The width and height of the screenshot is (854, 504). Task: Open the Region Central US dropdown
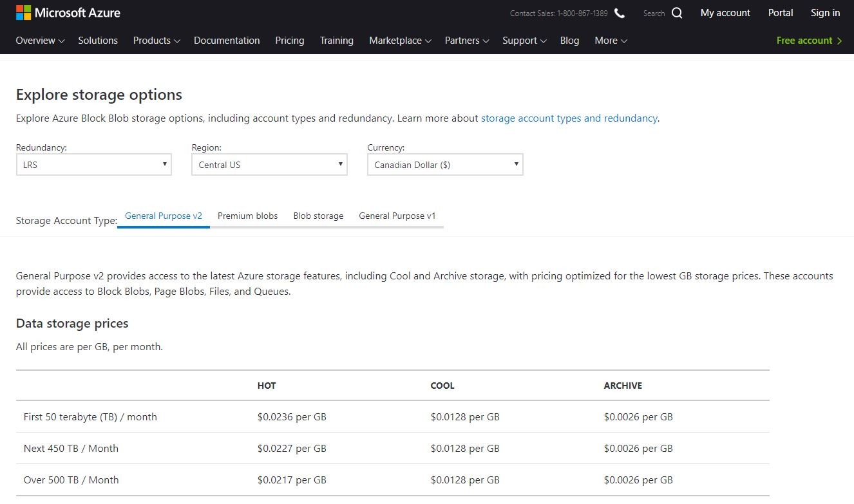(x=269, y=165)
